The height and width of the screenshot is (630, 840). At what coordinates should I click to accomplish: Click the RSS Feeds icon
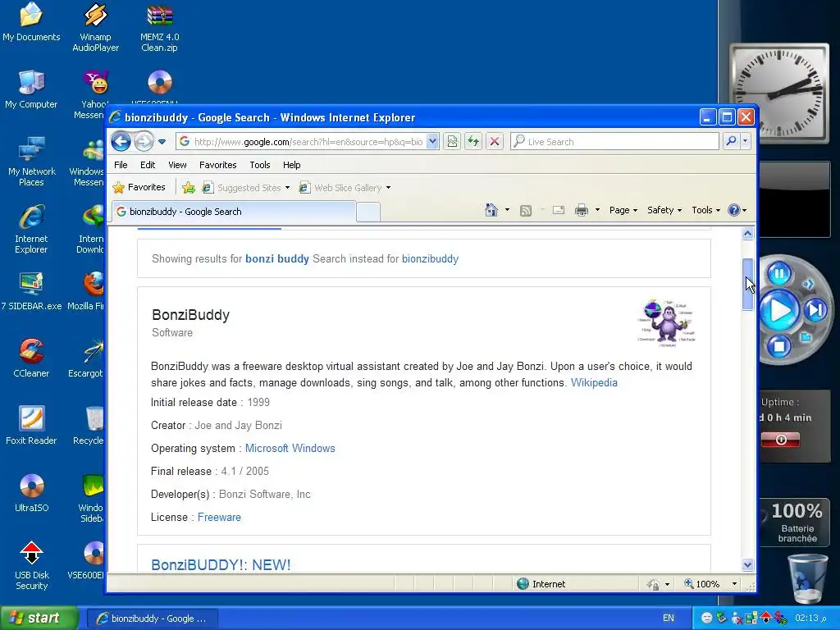tap(526, 211)
